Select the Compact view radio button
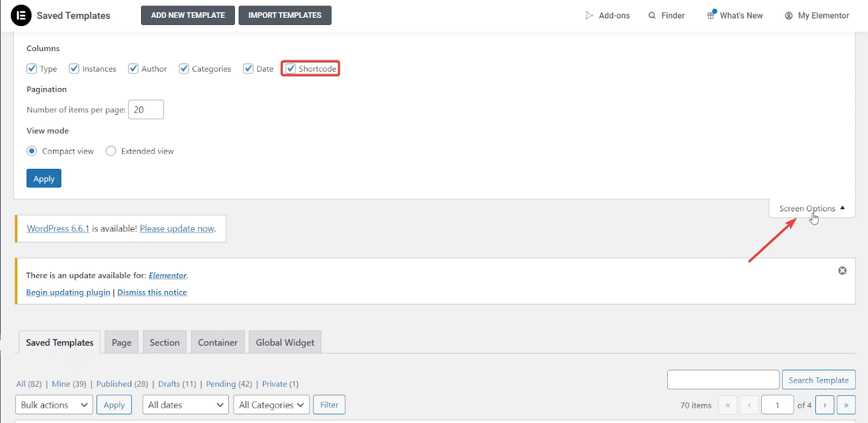Image resolution: width=868 pixels, height=423 pixels. click(x=31, y=151)
